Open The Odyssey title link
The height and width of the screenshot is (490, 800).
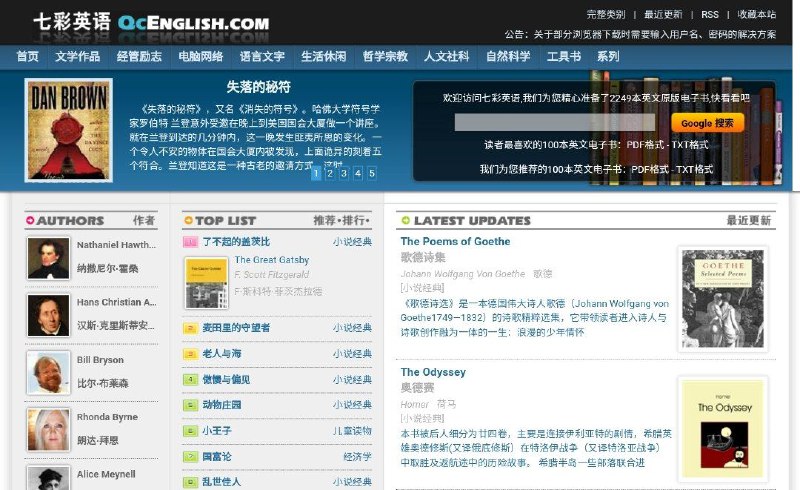(433, 372)
